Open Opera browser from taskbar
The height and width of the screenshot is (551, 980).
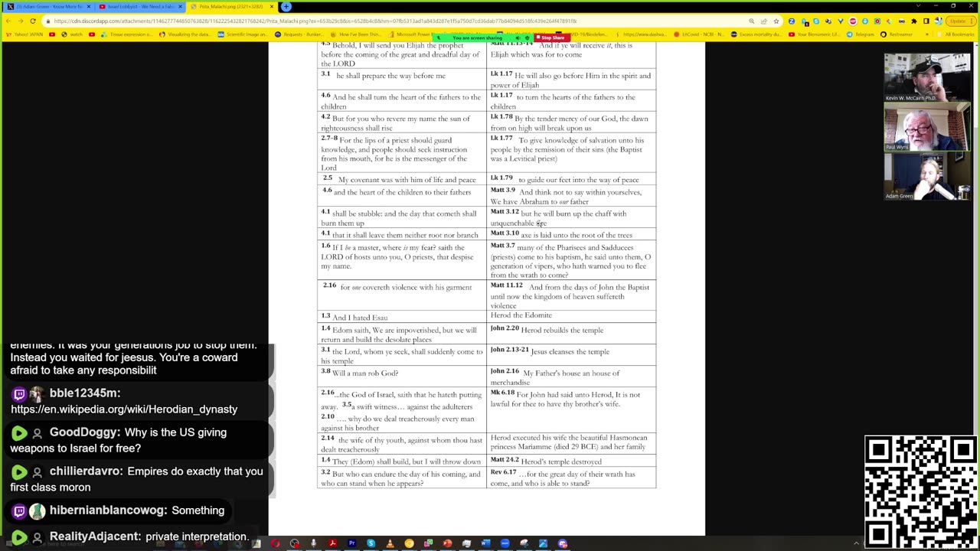tap(275, 543)
